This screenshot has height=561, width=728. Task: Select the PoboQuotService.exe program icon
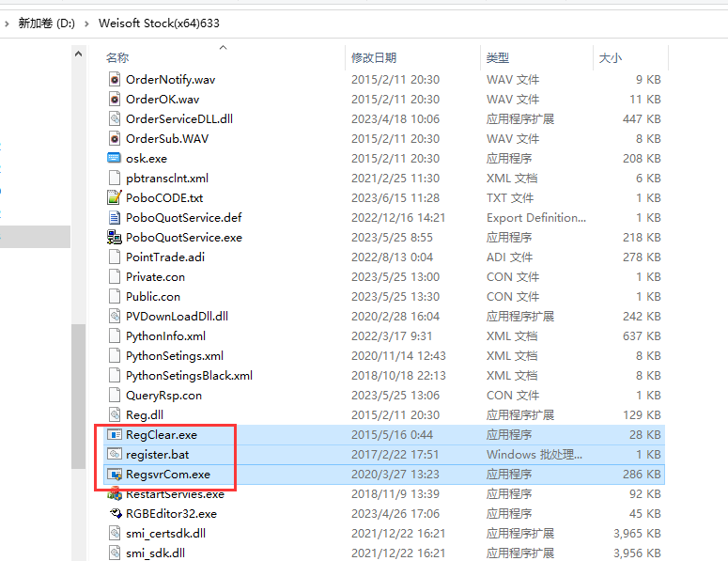(x=115, y=238)
